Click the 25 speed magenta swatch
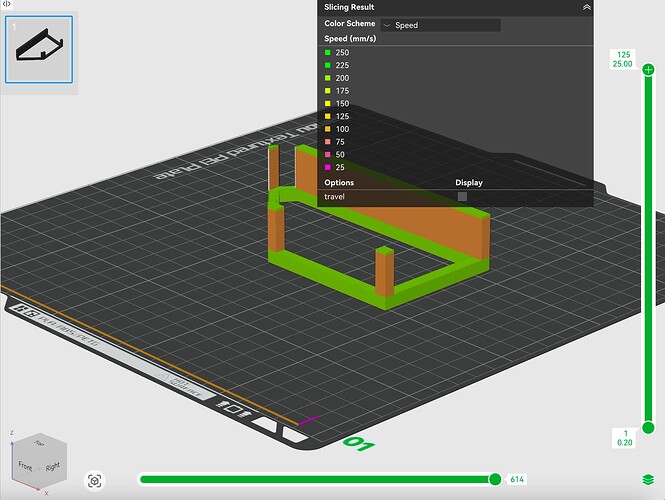The width and height of the screenshot is (665, 500). 327,167
